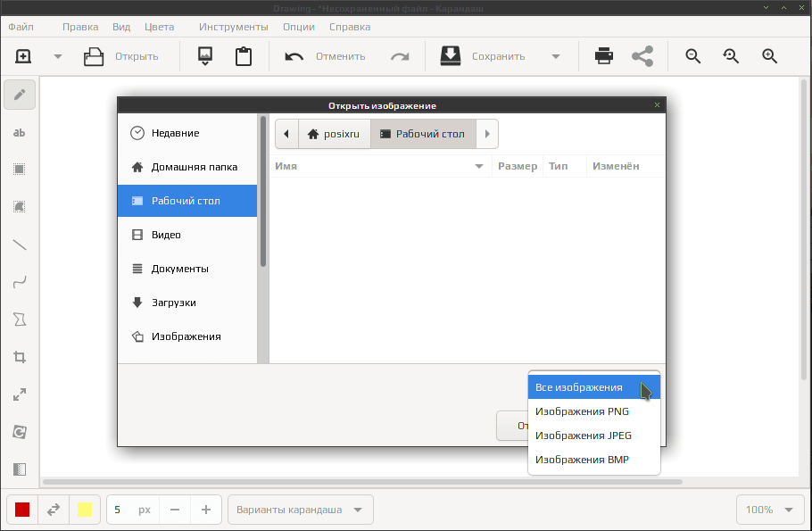Activate the Scale tool
This screenshot has width=812, height=531.
pyautogui.click(x=20, y=394)
